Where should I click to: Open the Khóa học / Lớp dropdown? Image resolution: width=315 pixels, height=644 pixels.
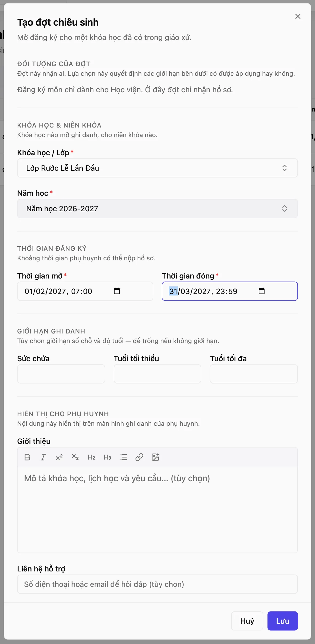click(157, 168)
